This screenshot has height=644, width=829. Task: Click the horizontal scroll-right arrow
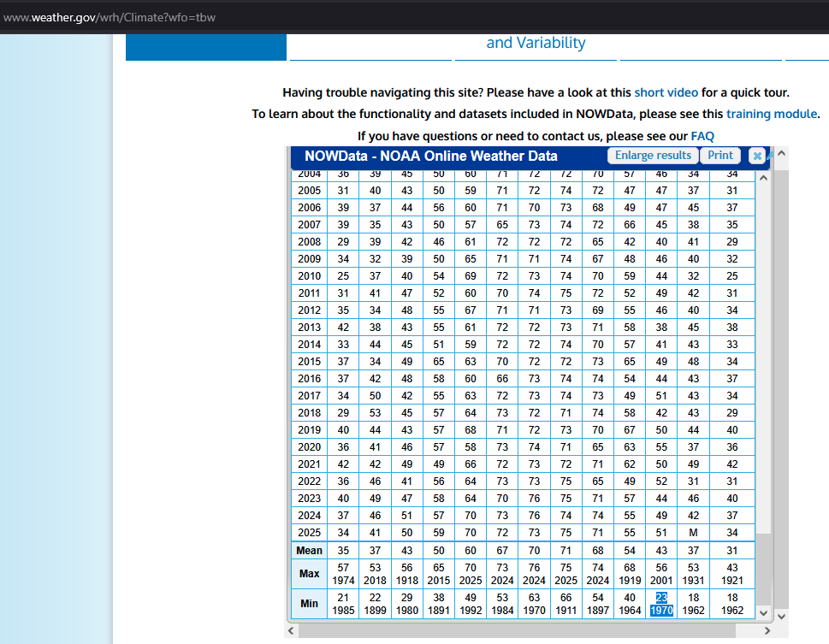tap(767, 630)
